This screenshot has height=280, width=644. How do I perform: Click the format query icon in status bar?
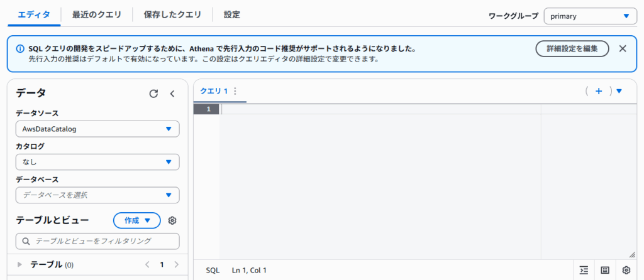[584, 270]
